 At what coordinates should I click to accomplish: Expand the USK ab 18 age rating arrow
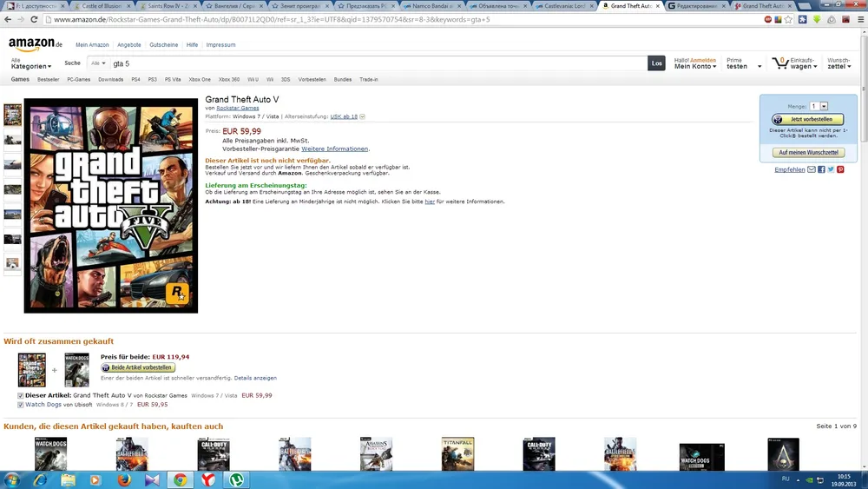coord(363,117)
